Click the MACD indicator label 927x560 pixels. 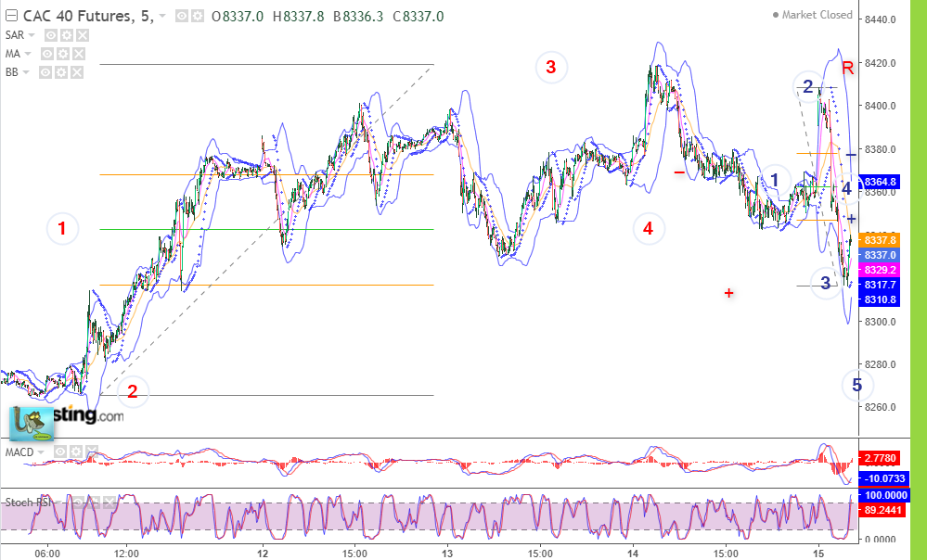pyautogui.click(x=19, y=452)
